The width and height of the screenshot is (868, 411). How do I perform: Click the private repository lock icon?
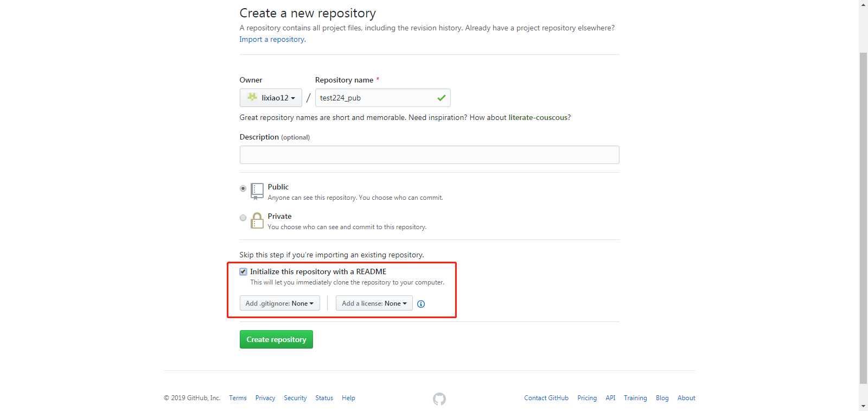[x=257, y=220]
